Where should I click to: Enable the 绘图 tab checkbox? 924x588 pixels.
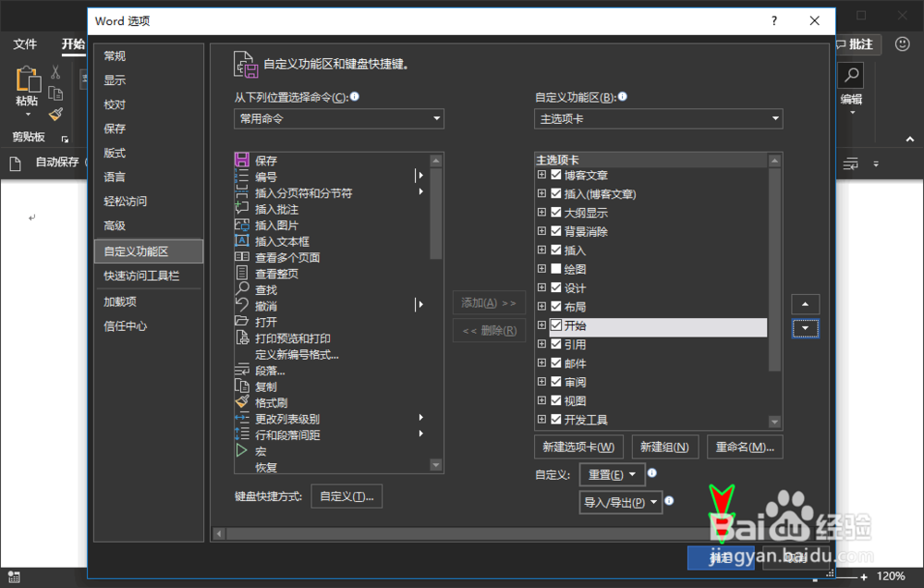tap(554, 268)
